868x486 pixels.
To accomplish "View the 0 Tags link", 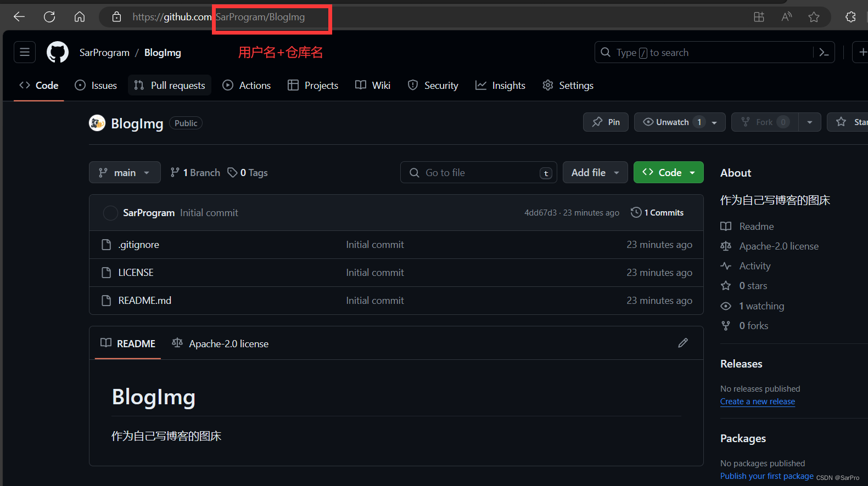I will click(x=248, y=172).
